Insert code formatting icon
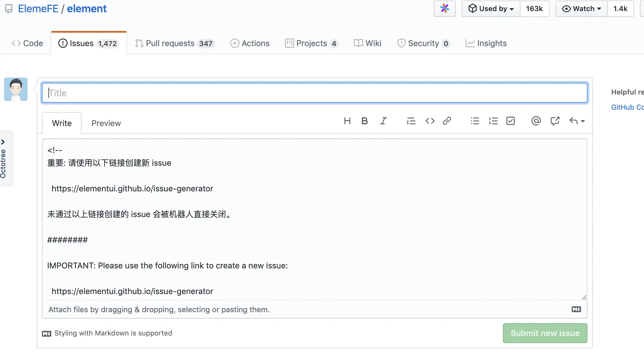644x353 pixels. pos(430,121)
